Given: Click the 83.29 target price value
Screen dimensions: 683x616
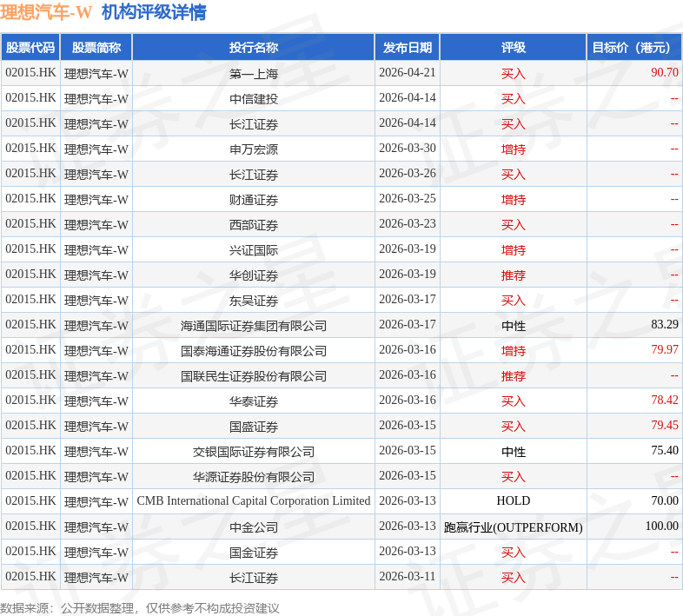Looking at the screenshot, I should tap(664, 325).
